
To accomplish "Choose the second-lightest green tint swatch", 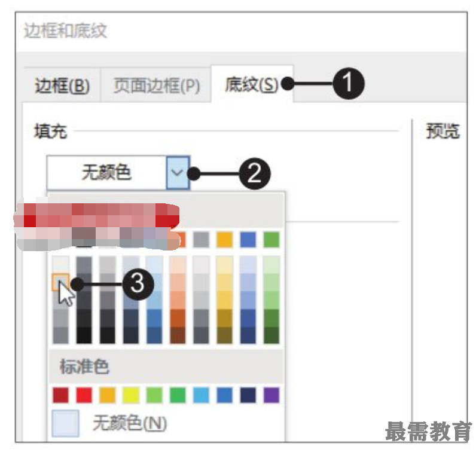I will tap(271, 282).
